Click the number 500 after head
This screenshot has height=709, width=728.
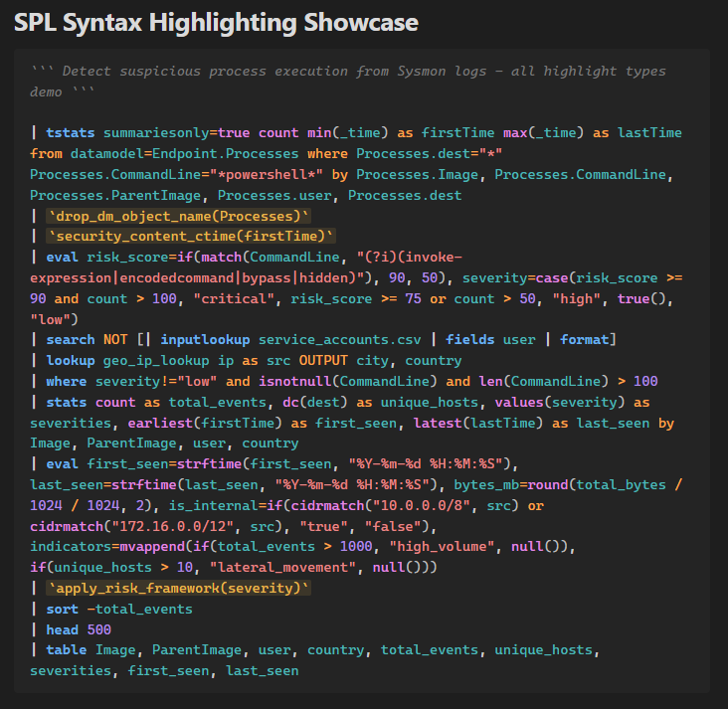coord(98,630)
